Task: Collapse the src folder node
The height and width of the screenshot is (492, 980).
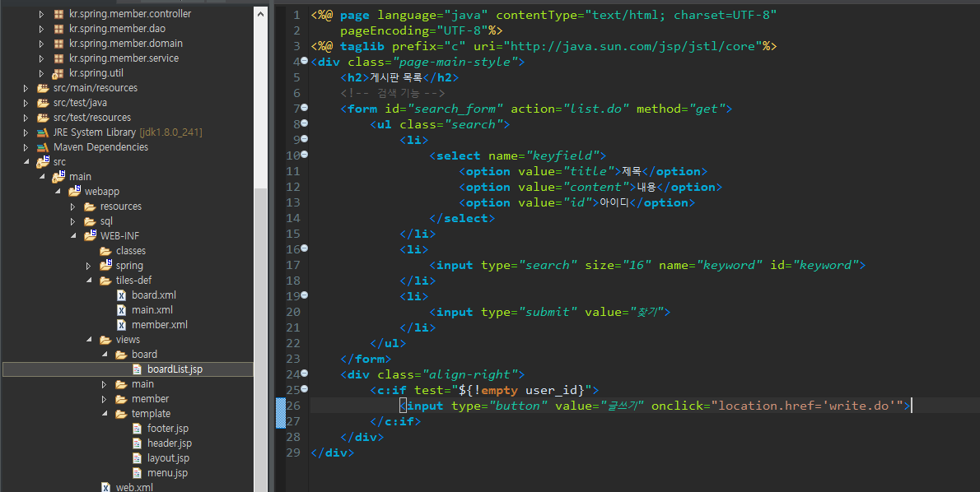Action: click(x=26, y=162)
